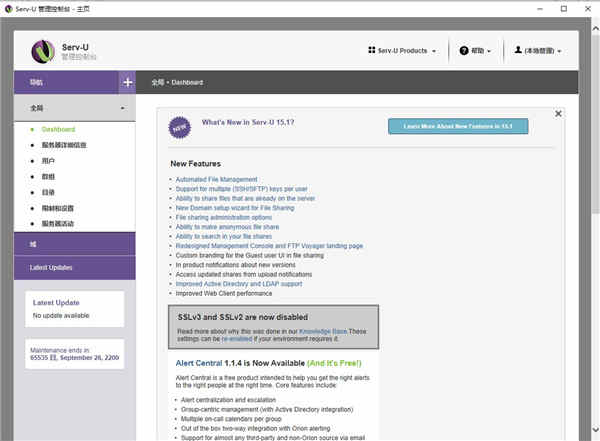Click the scroll down arrow

click(595, 430)
